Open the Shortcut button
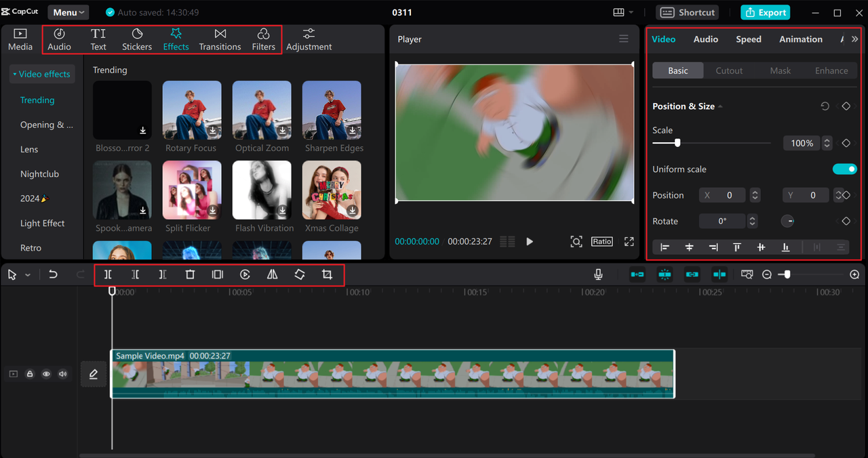Screen dimensions: 868x458 point(687,12)
